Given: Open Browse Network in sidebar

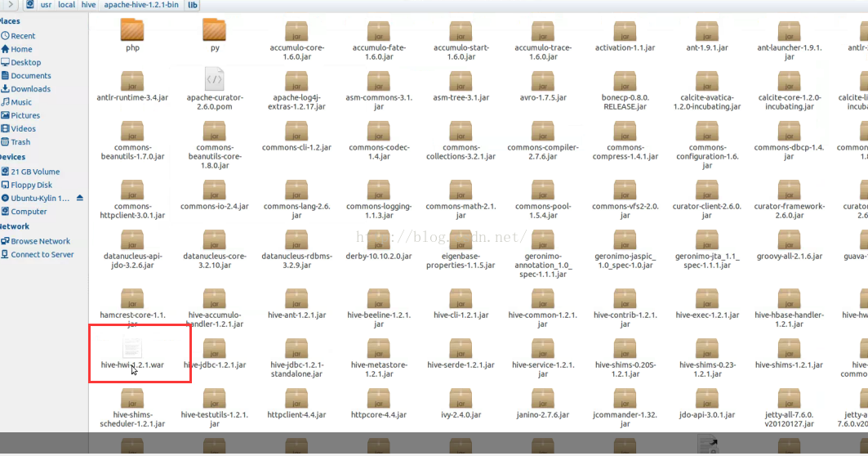Looking at the screenshot, I should (x=40, y=241).
